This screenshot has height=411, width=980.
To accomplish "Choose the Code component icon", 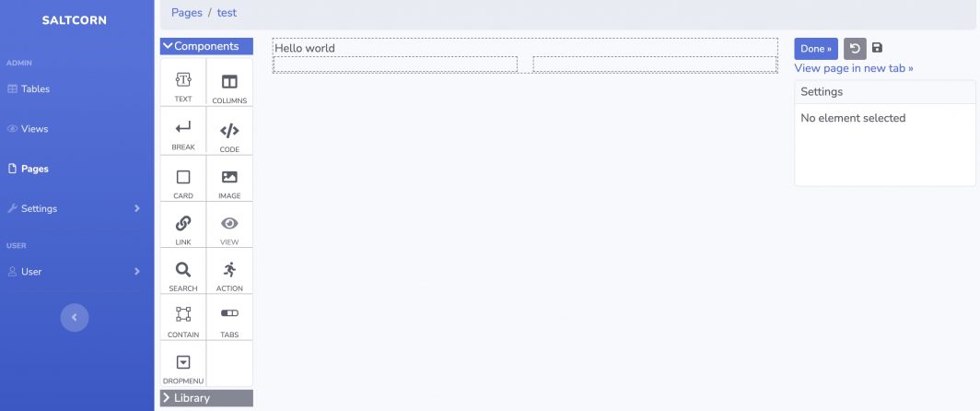I will click(x=229, y=130).
